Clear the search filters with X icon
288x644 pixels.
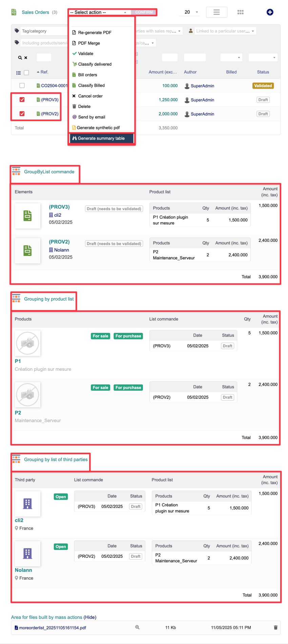[x=26, y=58]
